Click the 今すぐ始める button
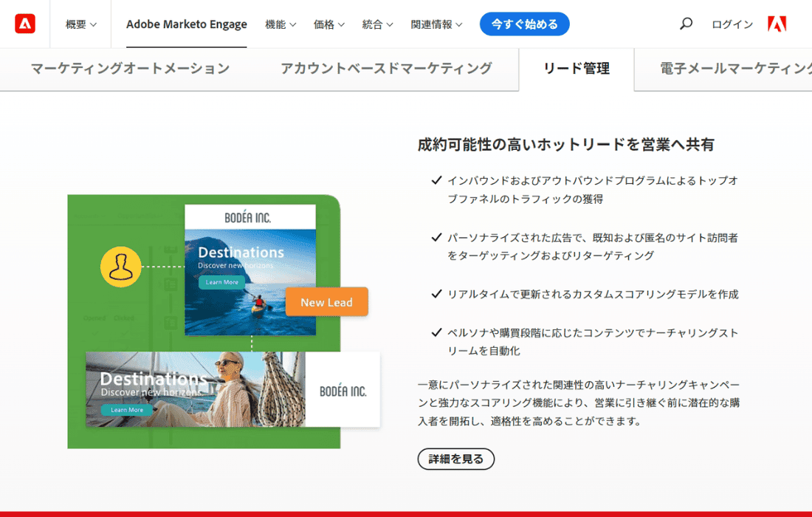The image size is (812, 517). point(525,24)
